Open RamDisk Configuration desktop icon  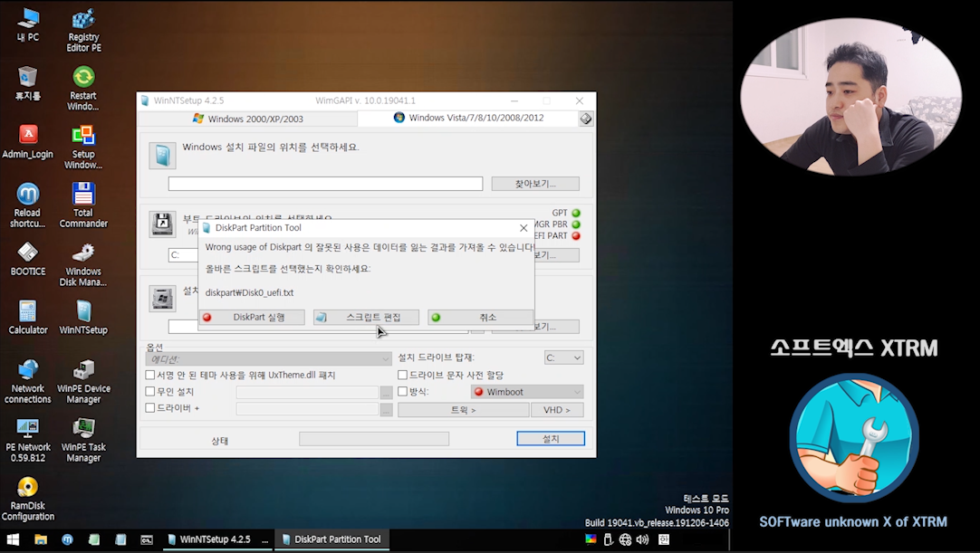coord(27,499)
